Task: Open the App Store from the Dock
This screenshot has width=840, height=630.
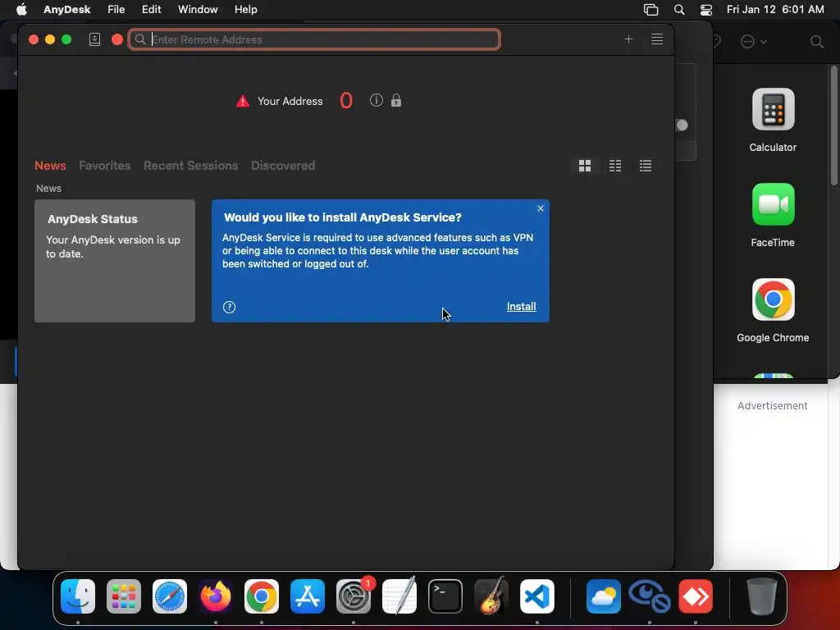Action: click(308, 596)
